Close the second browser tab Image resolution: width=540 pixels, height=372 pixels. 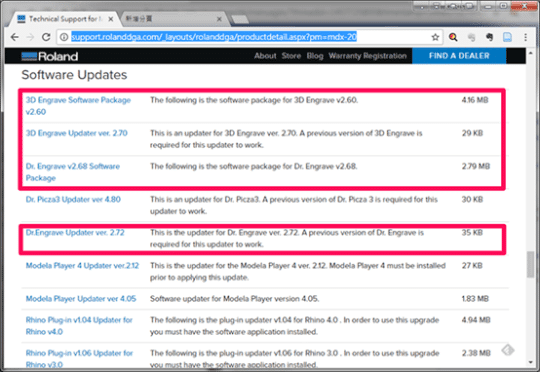219,19
